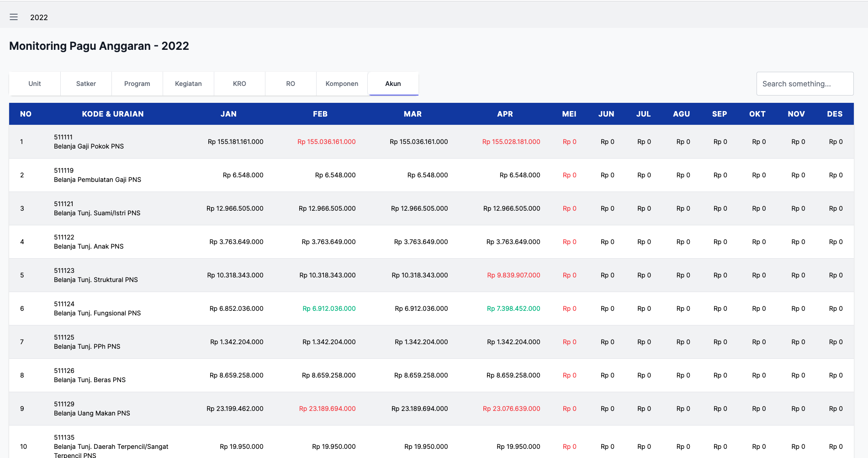868x458 pixels.
Task: Select the Kegiatan tab
Action: click(x=188, y=84)
